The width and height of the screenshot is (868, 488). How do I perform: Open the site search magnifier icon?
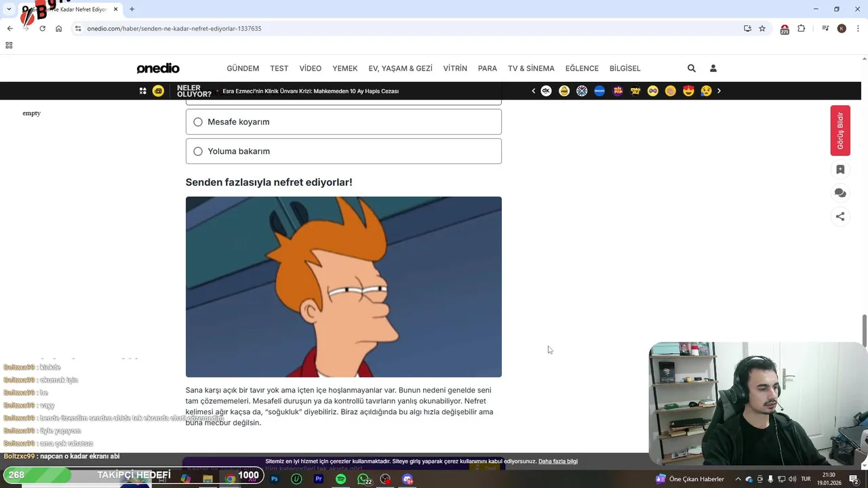692,68
